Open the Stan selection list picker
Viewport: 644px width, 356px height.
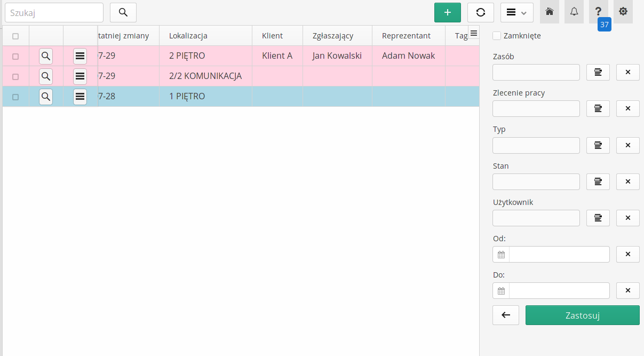[598, 181]
